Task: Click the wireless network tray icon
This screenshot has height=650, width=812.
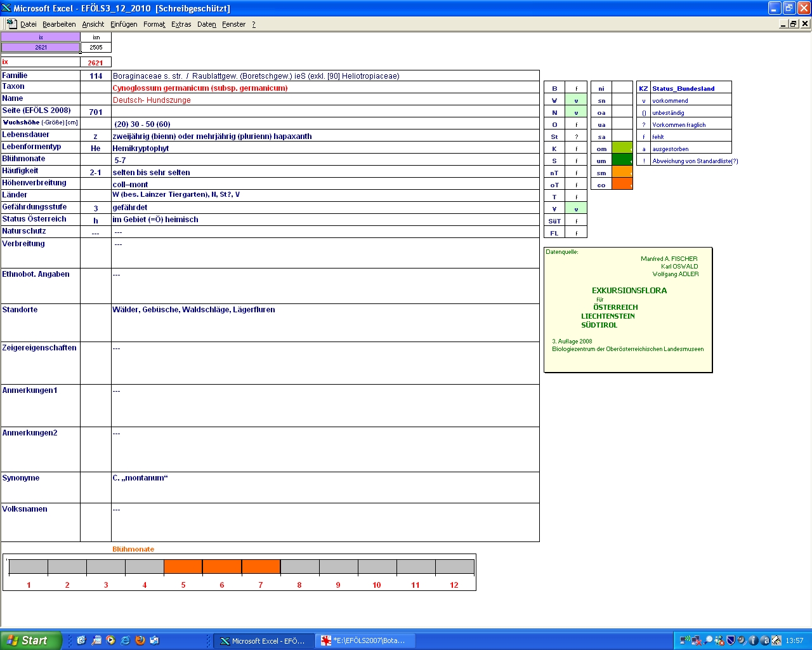Action: pos(685,640)
